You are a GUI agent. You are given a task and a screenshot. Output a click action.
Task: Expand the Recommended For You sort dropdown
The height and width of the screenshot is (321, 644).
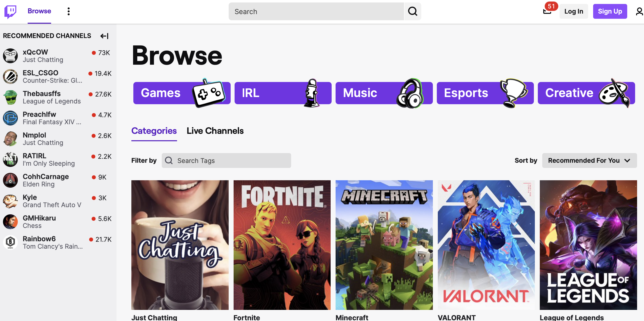tap(589, 160)
